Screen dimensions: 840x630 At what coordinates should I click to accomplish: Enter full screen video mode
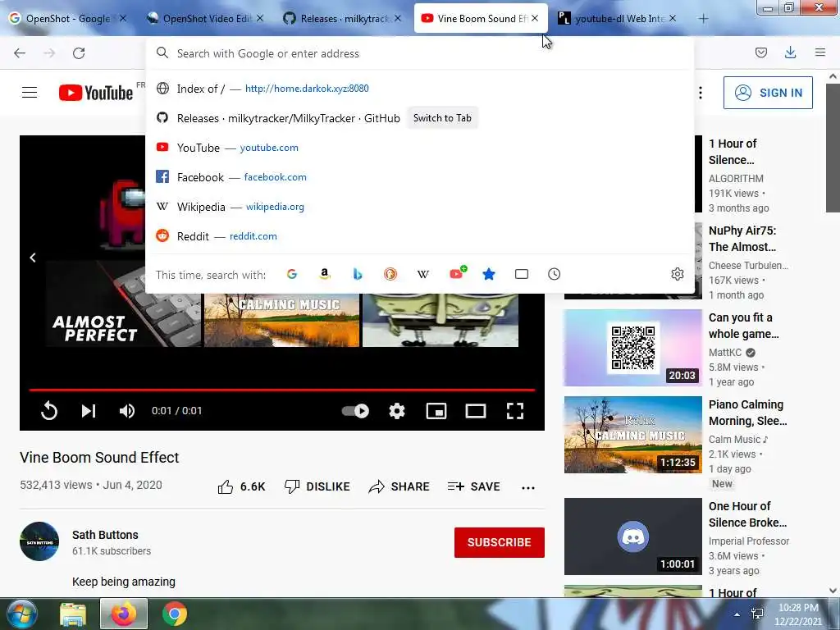click(x=515, y=411)
